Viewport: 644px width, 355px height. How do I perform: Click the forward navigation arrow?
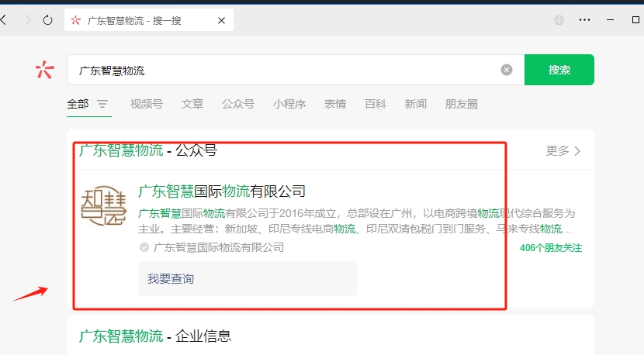(28, 19)
